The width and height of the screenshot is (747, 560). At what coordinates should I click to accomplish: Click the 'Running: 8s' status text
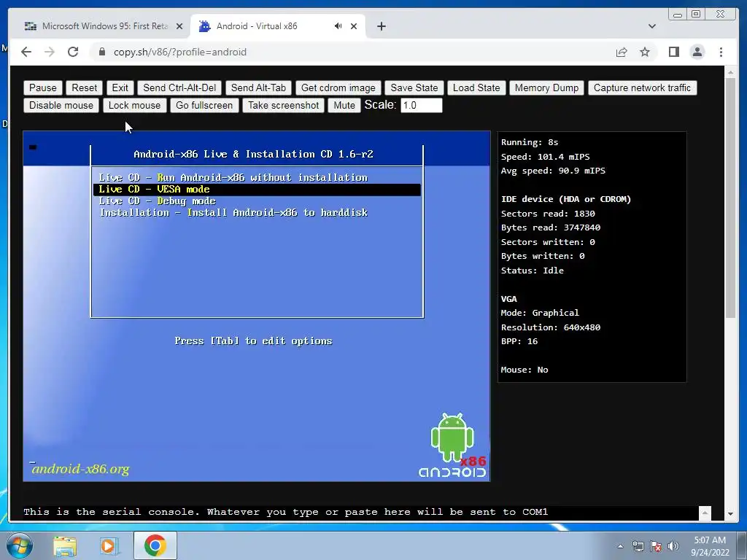tap(530, 142)
